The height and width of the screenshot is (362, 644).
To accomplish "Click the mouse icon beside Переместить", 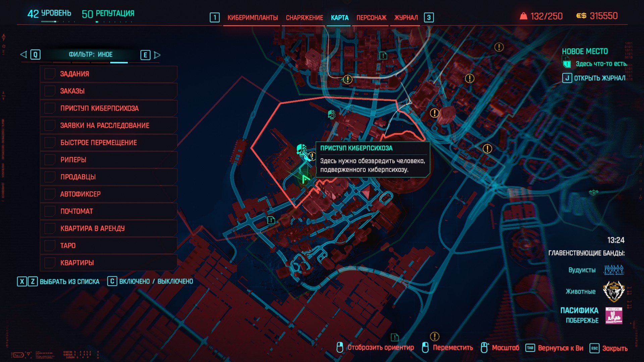I will point(425,348).
